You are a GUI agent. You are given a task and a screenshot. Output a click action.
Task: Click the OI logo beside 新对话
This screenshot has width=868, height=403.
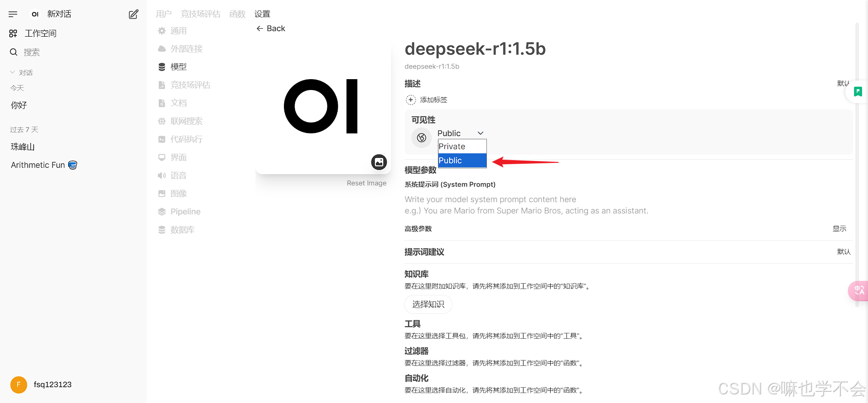click(x=35, y=14)
